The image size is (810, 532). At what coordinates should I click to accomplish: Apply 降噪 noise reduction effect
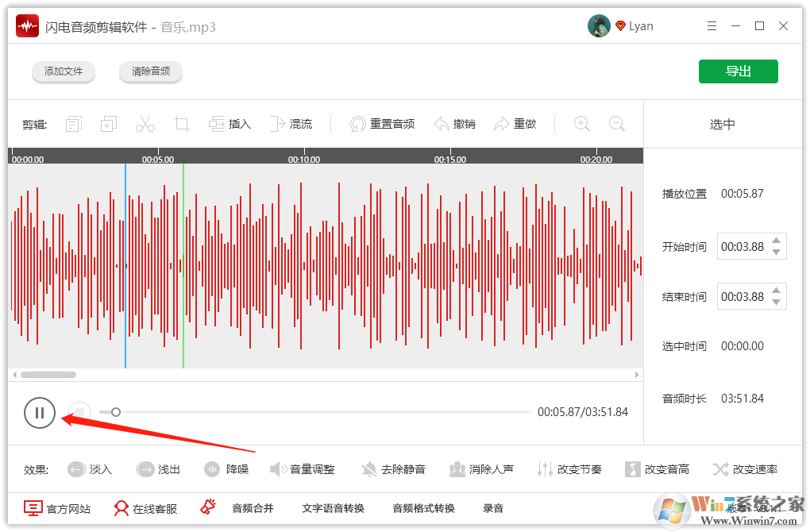point(227,468)
